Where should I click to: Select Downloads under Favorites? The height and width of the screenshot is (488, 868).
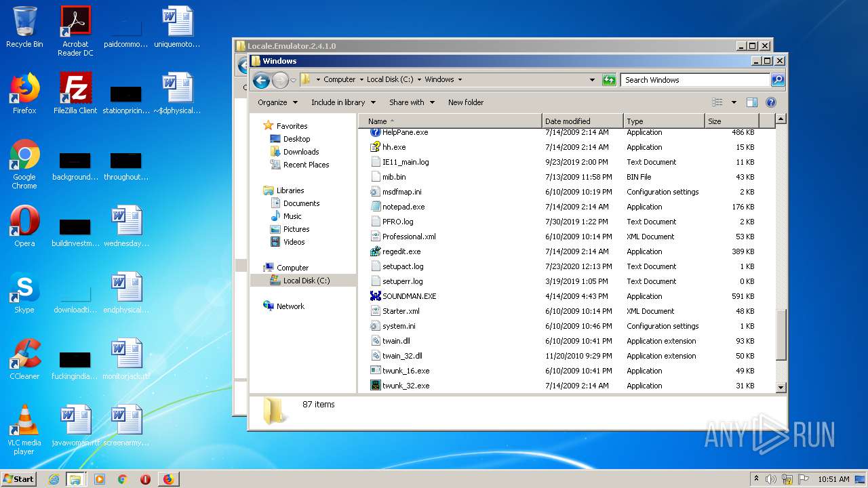(x=300, y=152)
